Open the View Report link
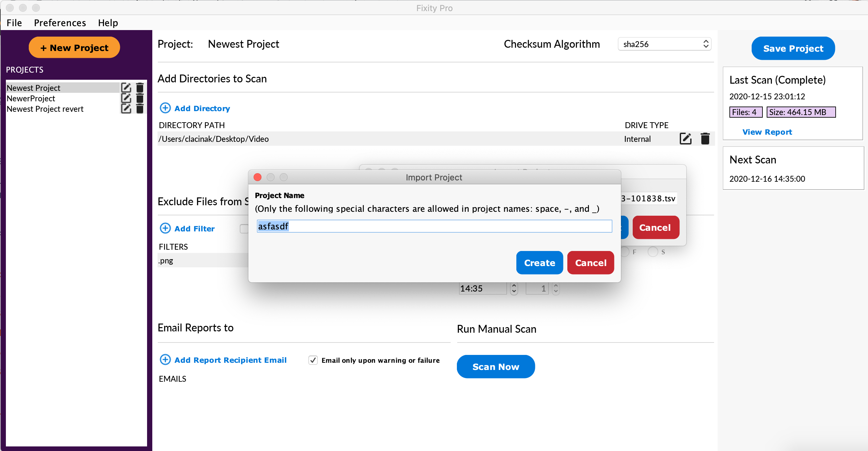This screenshot has width=868, height=451. 767,132
